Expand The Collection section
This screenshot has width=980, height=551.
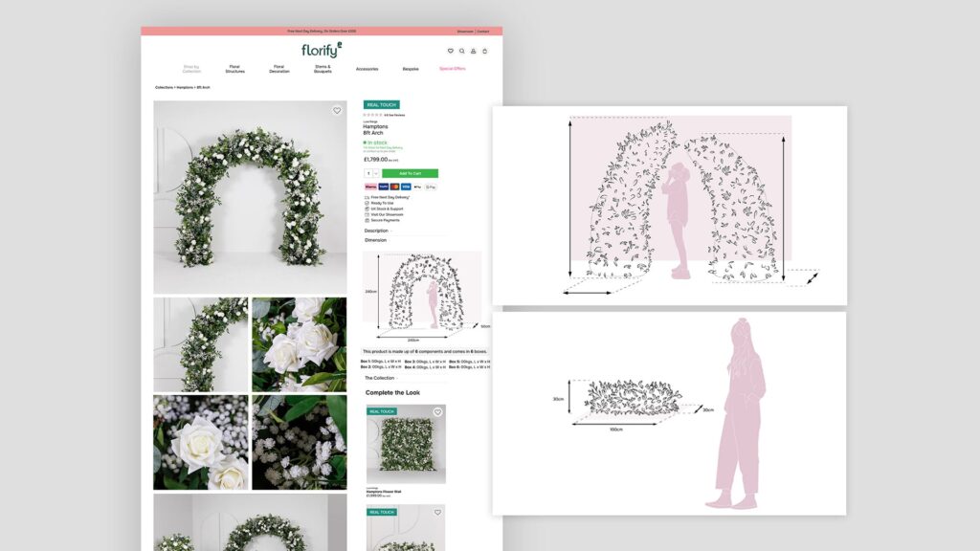tap(381, 378)
